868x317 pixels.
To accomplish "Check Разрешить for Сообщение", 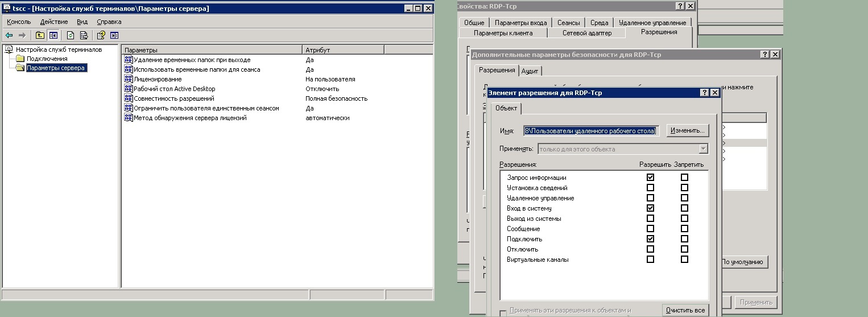I will (x=650, y=229).
